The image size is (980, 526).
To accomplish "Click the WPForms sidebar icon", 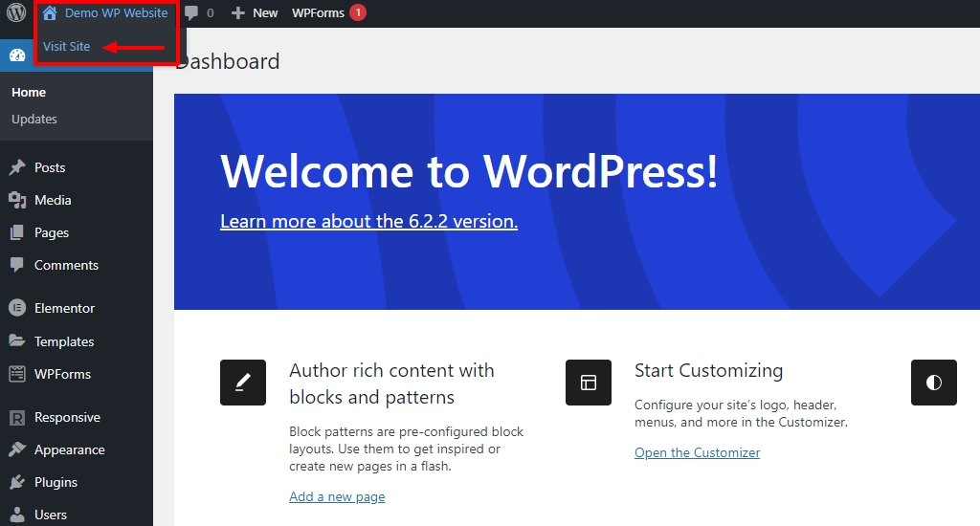I will click(x=17, y=374).
